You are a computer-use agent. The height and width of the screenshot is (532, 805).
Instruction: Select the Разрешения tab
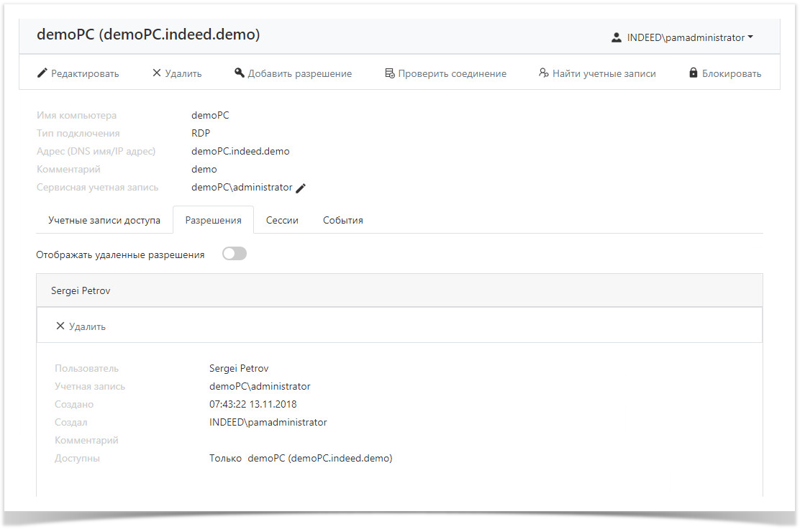(x=213, y=221)
